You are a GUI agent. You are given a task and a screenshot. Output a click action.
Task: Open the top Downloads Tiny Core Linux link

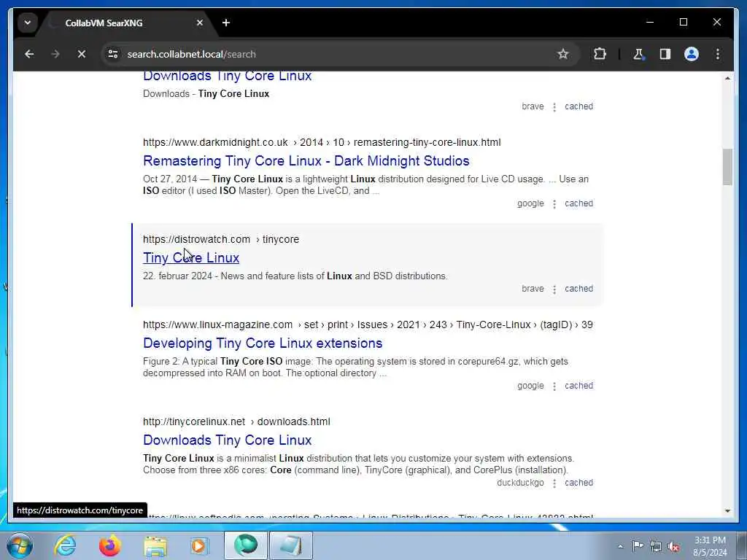click(228, 76)
